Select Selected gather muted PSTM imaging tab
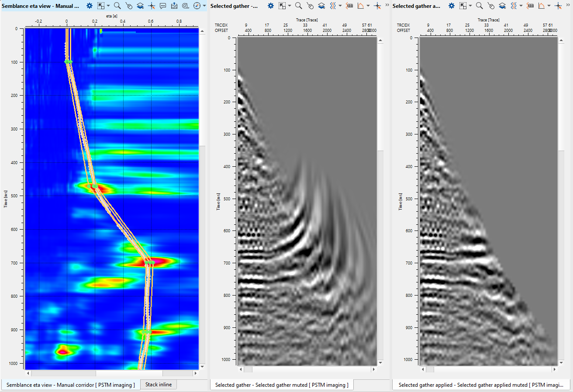Image resolution: width=573 pixels, height=392 pixels. (x=282, y=385)
